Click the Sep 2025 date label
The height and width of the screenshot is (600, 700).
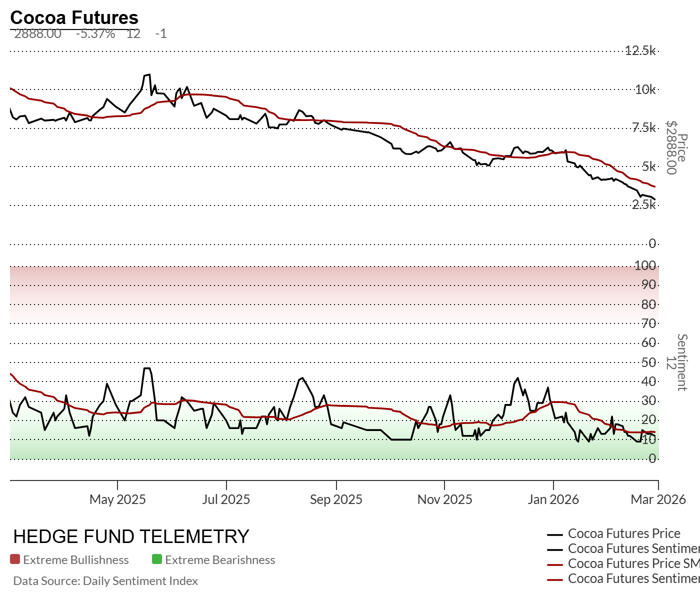pos(336,499)
